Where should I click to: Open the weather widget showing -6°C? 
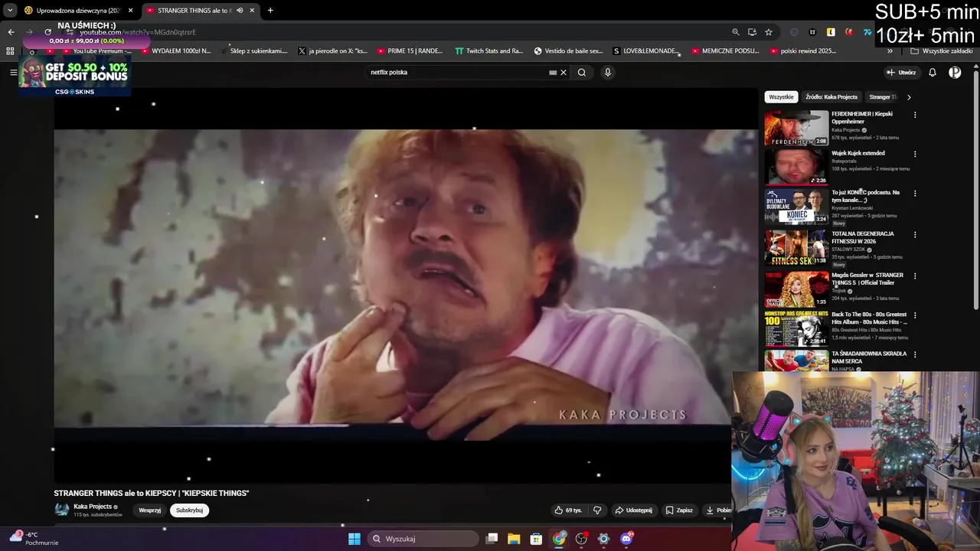tap(32, 538)
